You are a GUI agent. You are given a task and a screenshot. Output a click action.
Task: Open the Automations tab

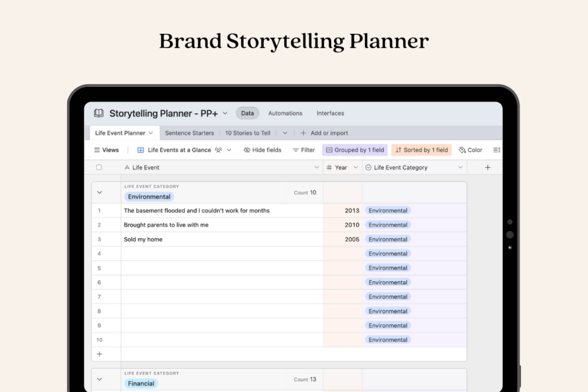click(285, 113)
